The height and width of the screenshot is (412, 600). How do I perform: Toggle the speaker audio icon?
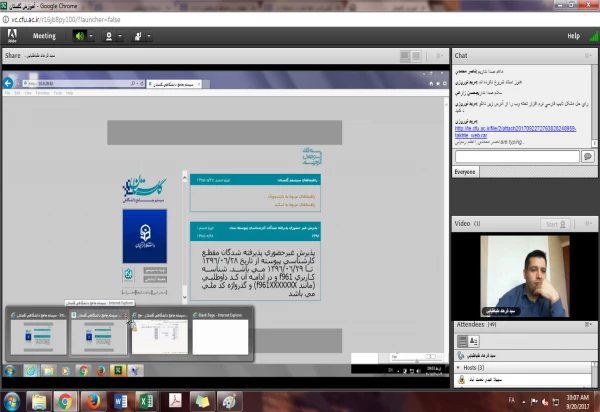point(78,35)
